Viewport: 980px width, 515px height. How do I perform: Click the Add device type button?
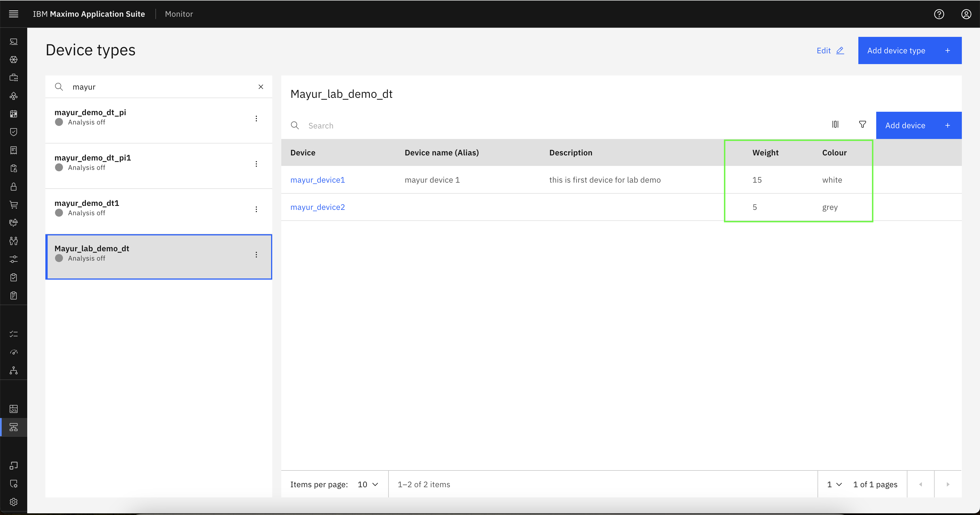click(910, 50)
